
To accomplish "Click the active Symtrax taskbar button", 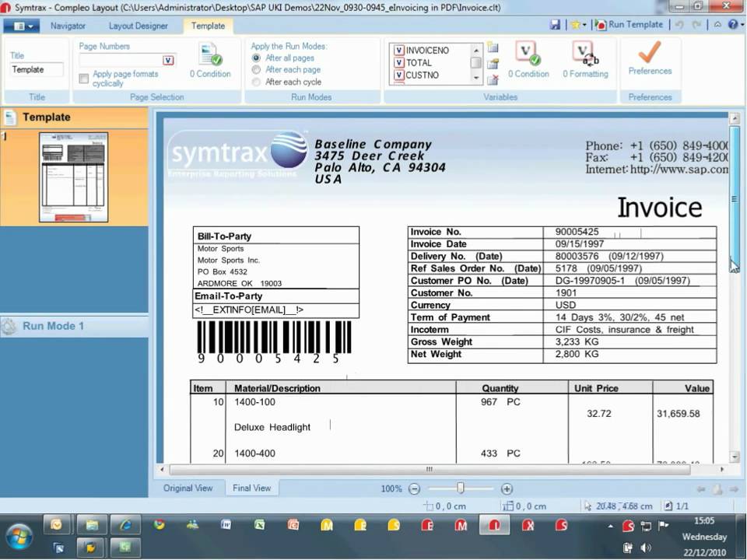I will coord(495,526).
